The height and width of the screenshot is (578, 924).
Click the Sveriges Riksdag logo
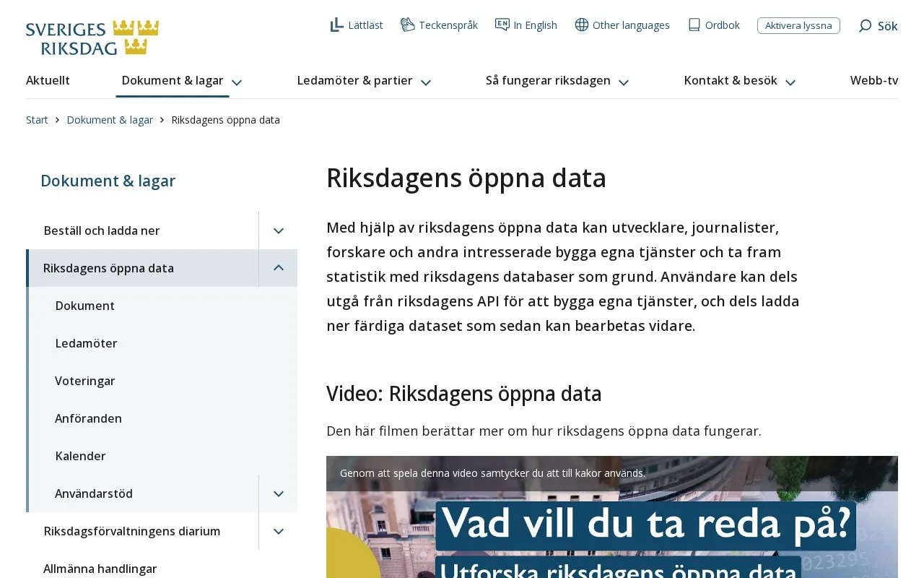coord(92,38)
